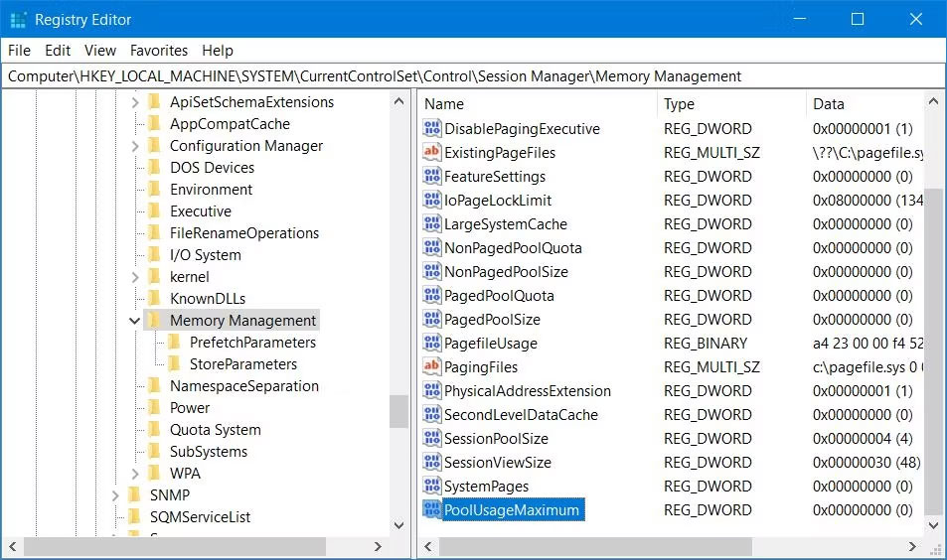
Task: Click the PagingFiles multi-string value icon
Action: coord(431,367)
